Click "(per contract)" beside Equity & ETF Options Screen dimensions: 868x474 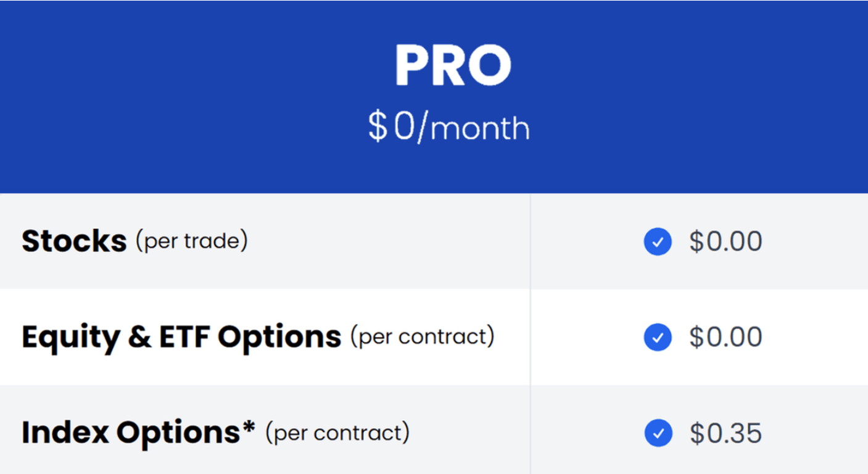[422, 337]
